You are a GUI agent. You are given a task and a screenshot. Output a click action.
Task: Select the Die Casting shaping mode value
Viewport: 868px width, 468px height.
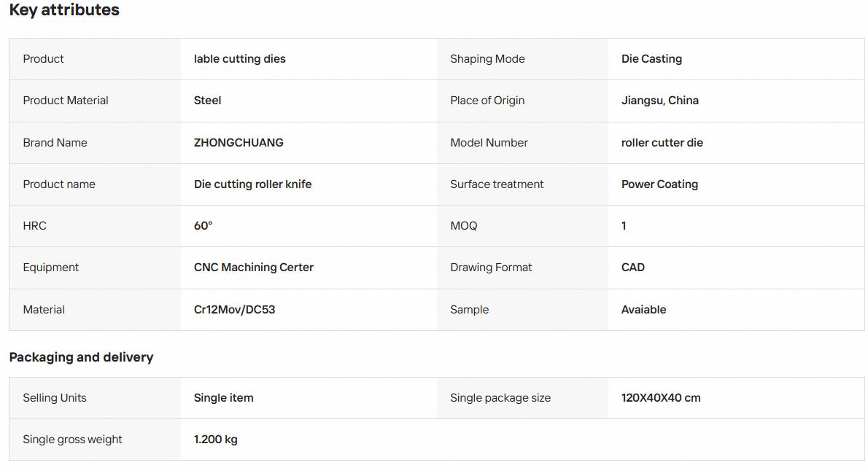[x=651, y=58]
